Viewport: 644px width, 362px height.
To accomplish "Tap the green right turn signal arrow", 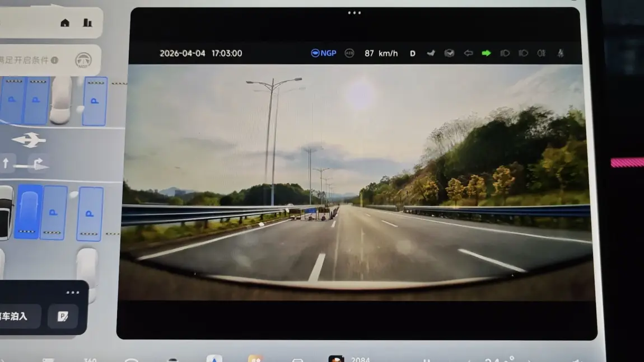I will tap(486, 53).
